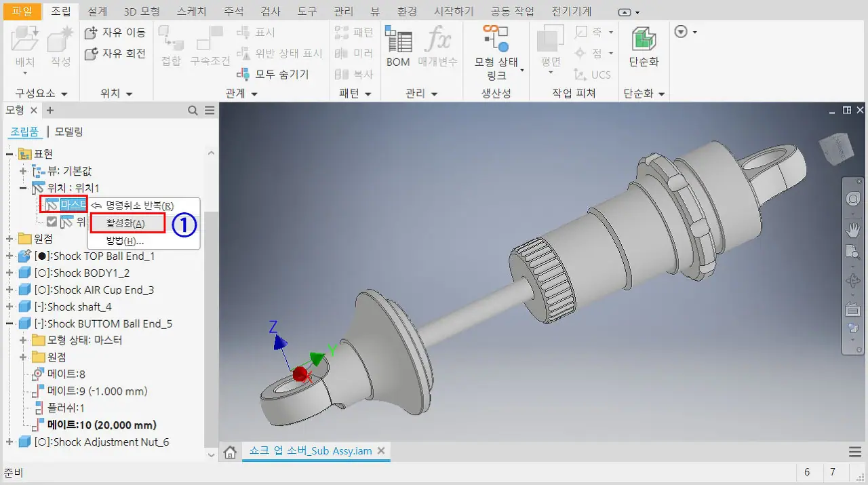Screen dimensions: 868x485
Task: Select the Free Move (자유 이동) tool
Action: (x=115, y=33)
